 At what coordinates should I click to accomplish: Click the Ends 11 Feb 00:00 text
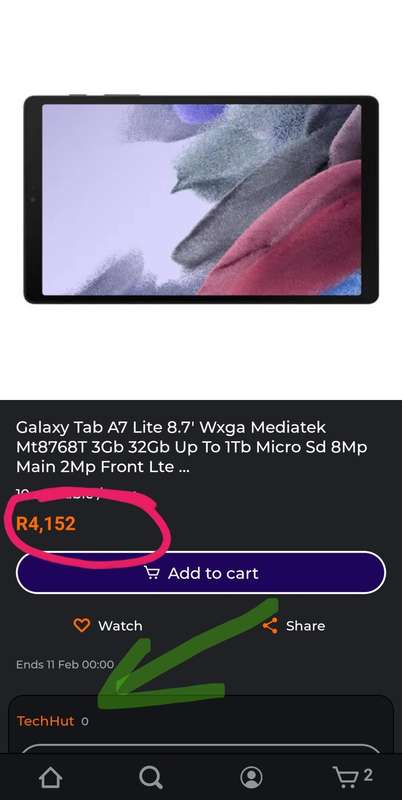pyautogui.click(x=65, y=664)
